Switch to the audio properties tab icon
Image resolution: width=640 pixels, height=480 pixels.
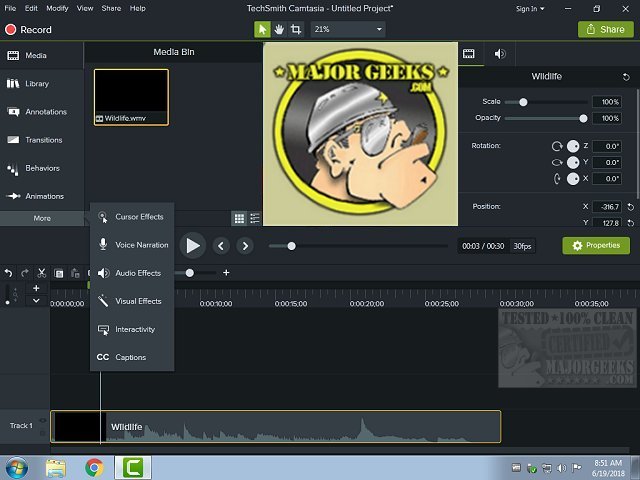click(500, 53)
